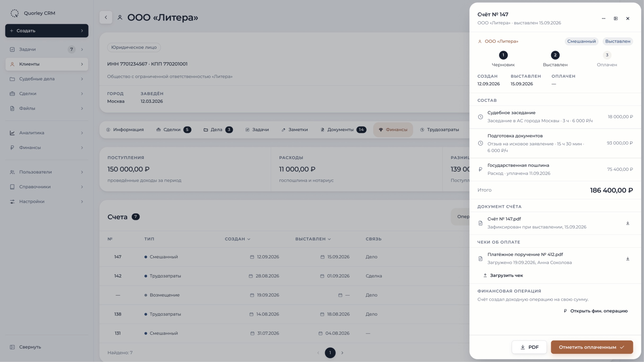Click Открыть фин. операцию link

tap(596, 311)
